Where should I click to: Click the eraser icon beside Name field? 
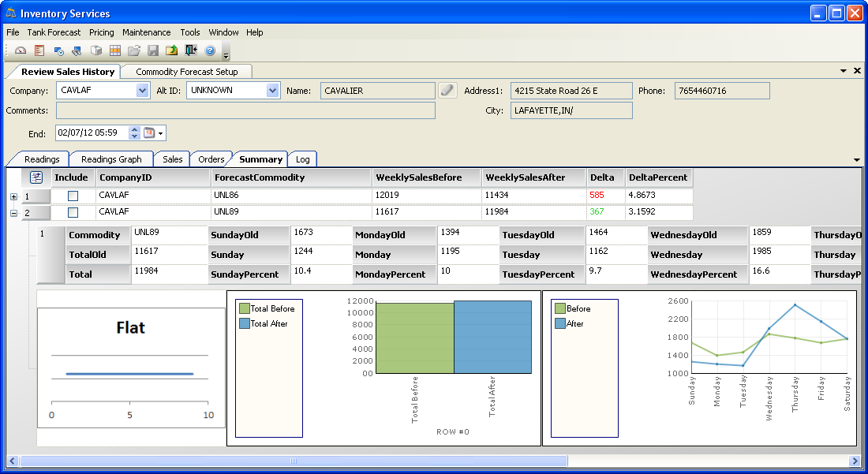click(447, 91)
